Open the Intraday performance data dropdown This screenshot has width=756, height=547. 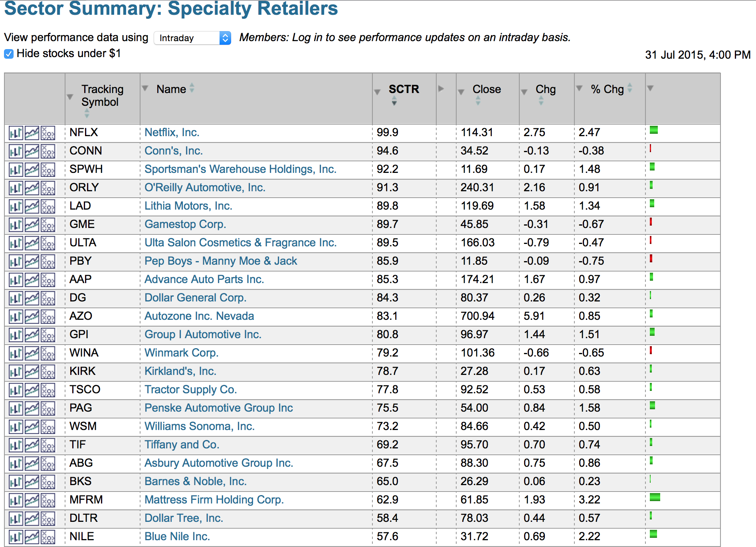point(192,38)
